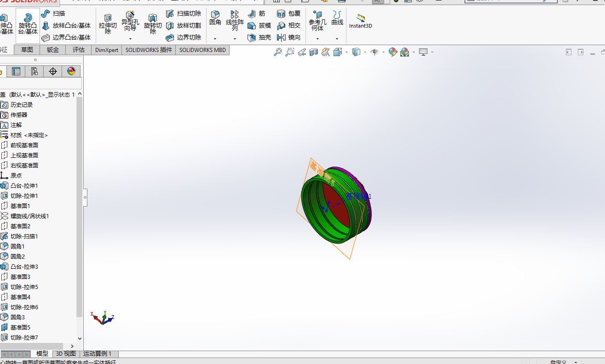Open the View Settings dropdown arrow
605x364 pixels.
(432, 52)
